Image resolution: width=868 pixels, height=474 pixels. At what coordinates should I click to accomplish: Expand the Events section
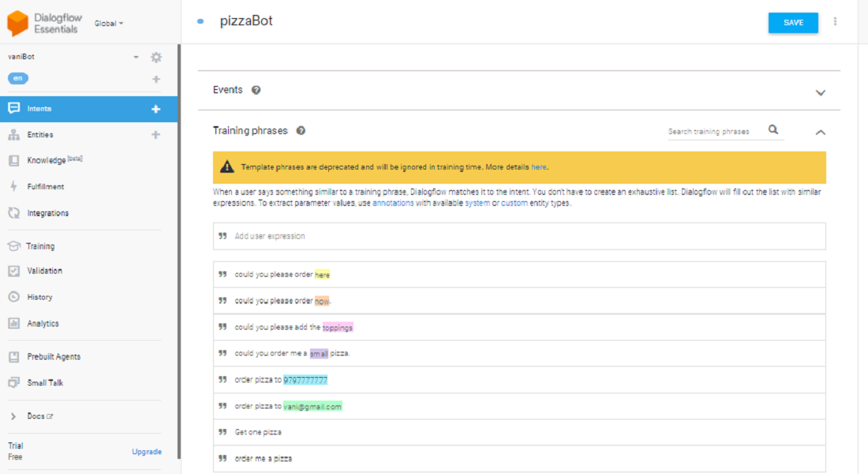(x=821, y=92)
